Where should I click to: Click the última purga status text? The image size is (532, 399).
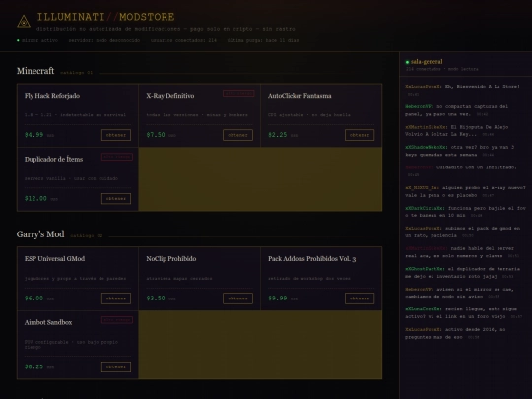[263, 40]
